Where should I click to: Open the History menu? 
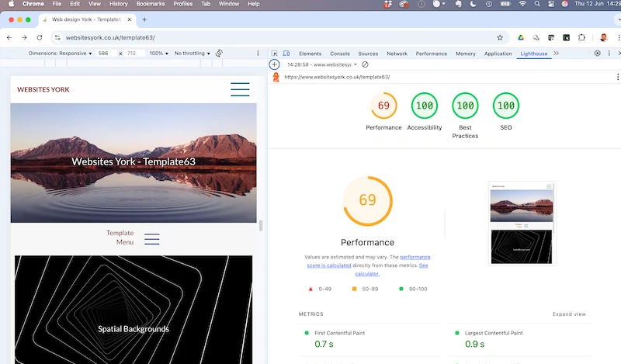(x=119, y=4)
